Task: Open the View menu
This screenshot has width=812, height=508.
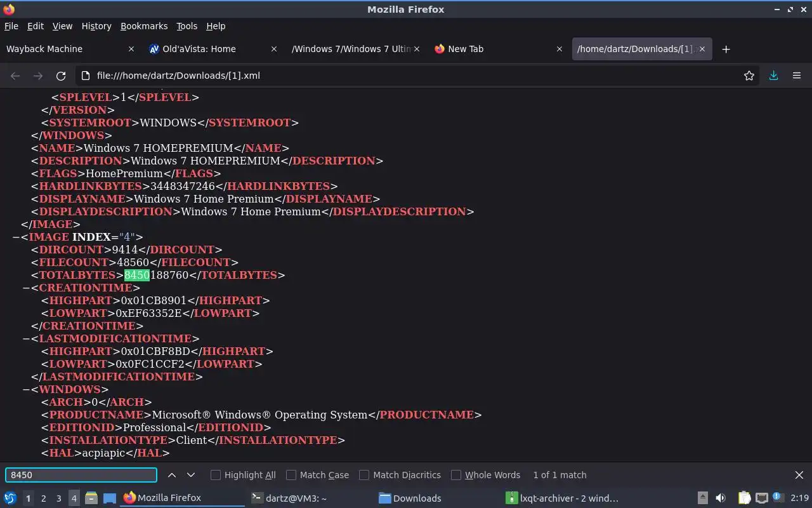Action: (x=62, y=26)
